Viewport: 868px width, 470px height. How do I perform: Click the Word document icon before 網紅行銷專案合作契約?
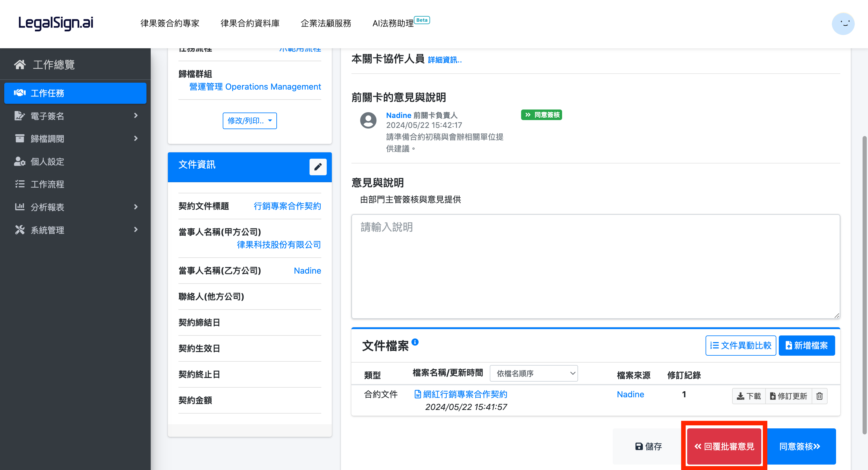coord(417,394)
